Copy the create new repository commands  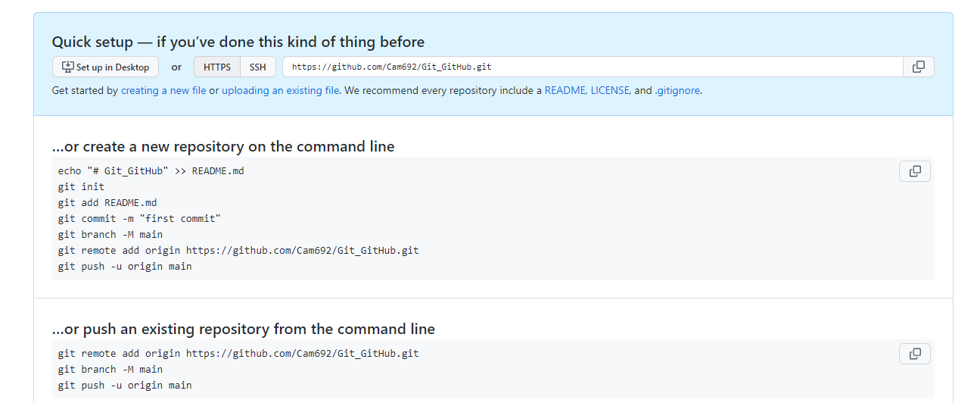(914, 171)
